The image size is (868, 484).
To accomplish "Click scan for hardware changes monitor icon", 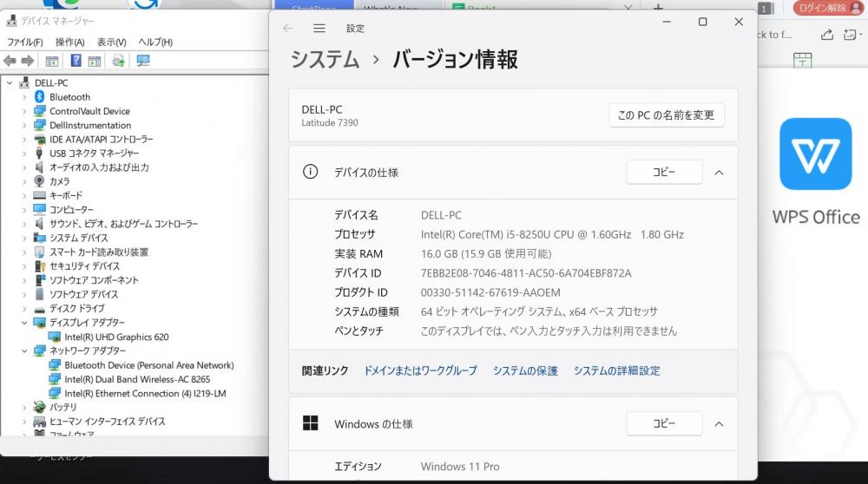I will pyautogui.click(x=143, y=61).
